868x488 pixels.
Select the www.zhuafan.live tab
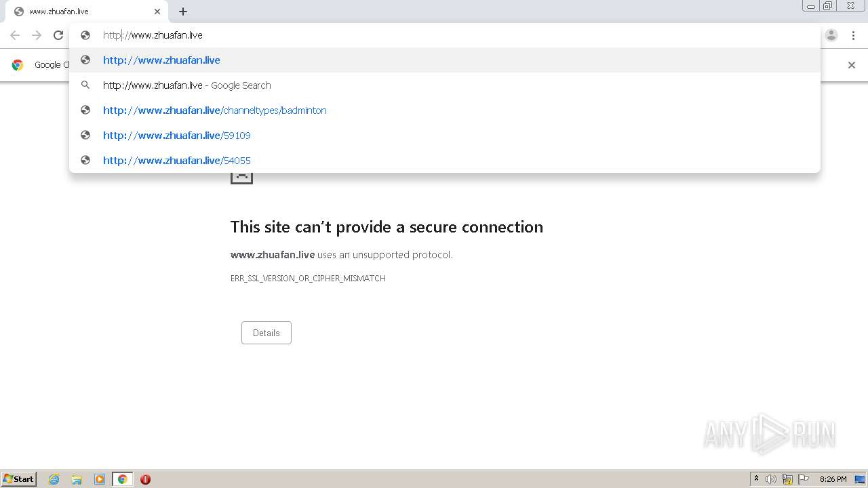(x=87, y=12)
